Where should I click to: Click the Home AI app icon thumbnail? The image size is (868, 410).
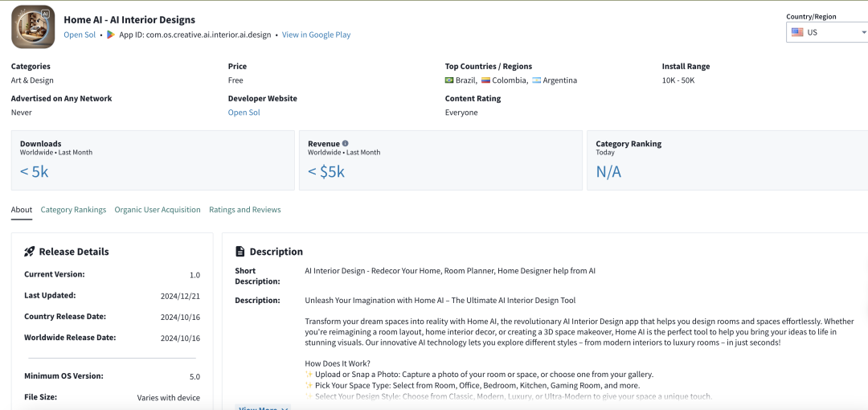(33, 27)
